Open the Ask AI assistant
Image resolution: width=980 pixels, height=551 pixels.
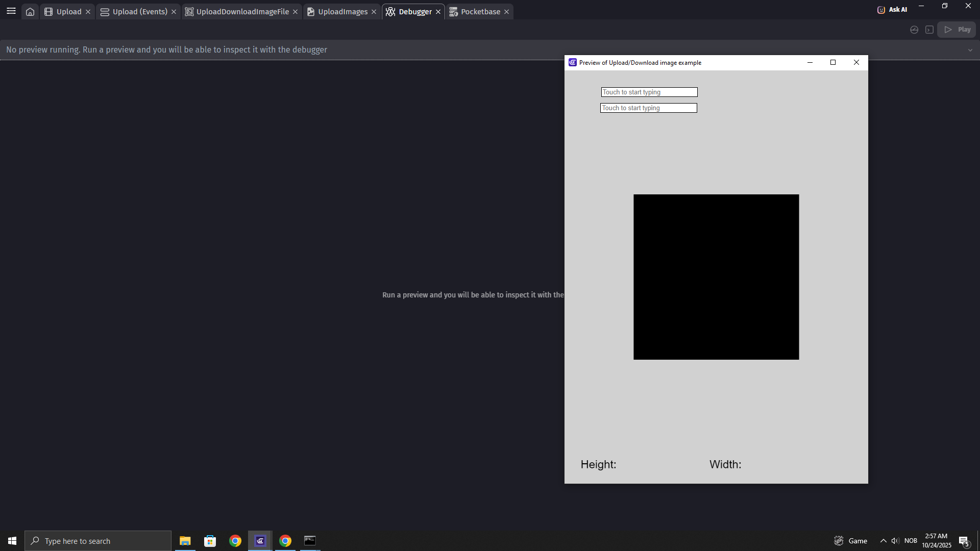pos(892,10)
